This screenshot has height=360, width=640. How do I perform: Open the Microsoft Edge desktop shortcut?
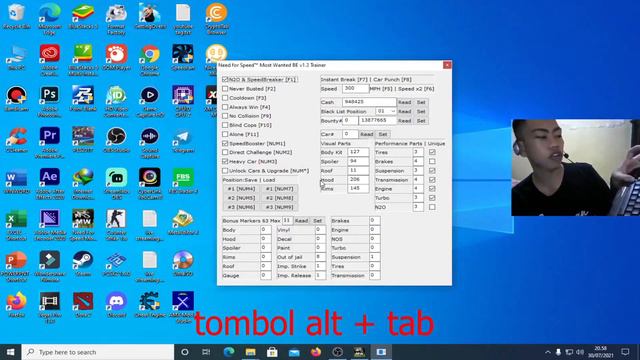[49, 18]
